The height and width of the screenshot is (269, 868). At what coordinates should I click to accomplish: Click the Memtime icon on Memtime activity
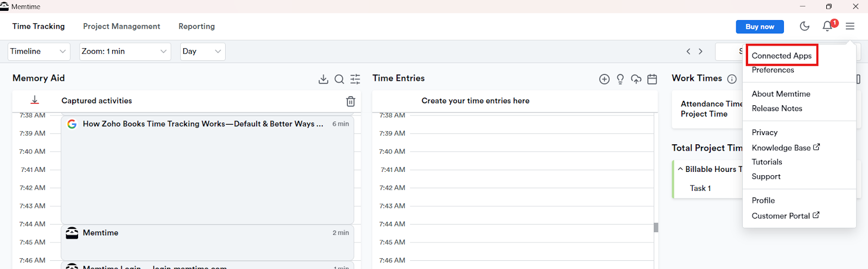(72, 233)
